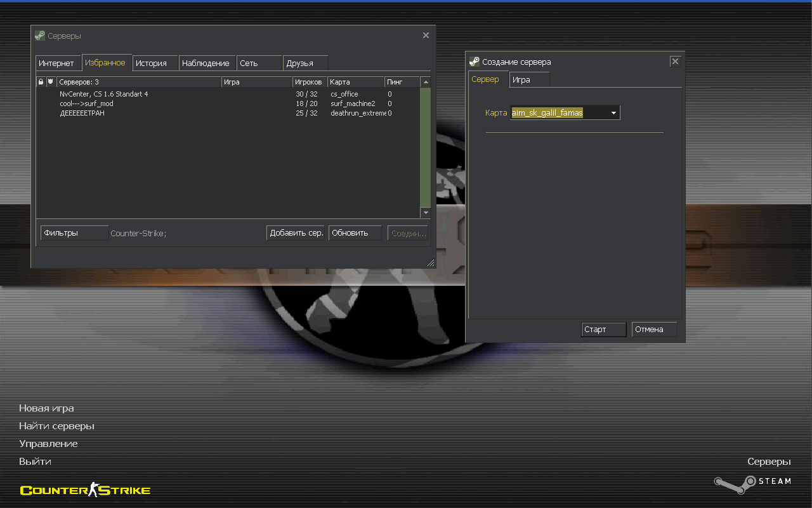Sort by the Карта column header
Image resolution: width=812 pixels, height=508 pixels.
click(x=356, y=82)
